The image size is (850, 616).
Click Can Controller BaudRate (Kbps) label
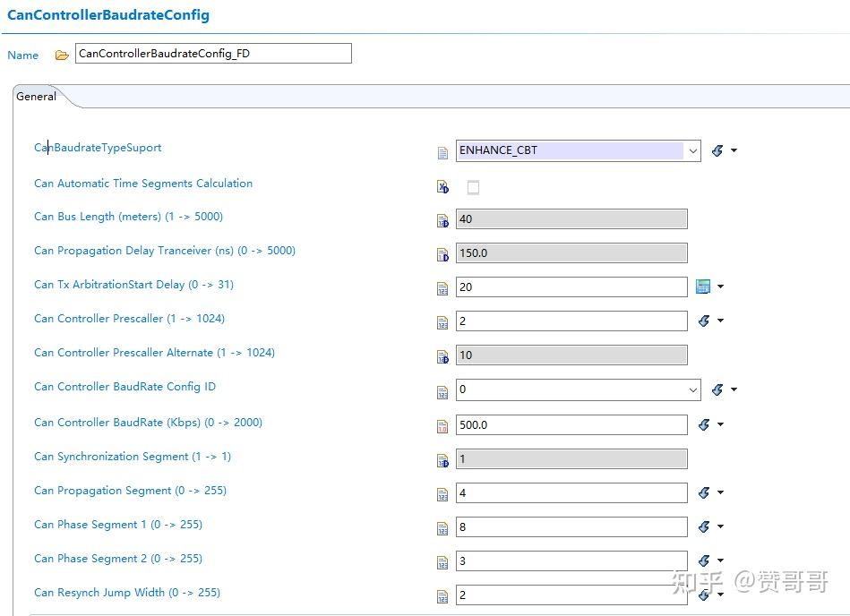[148, 423]
